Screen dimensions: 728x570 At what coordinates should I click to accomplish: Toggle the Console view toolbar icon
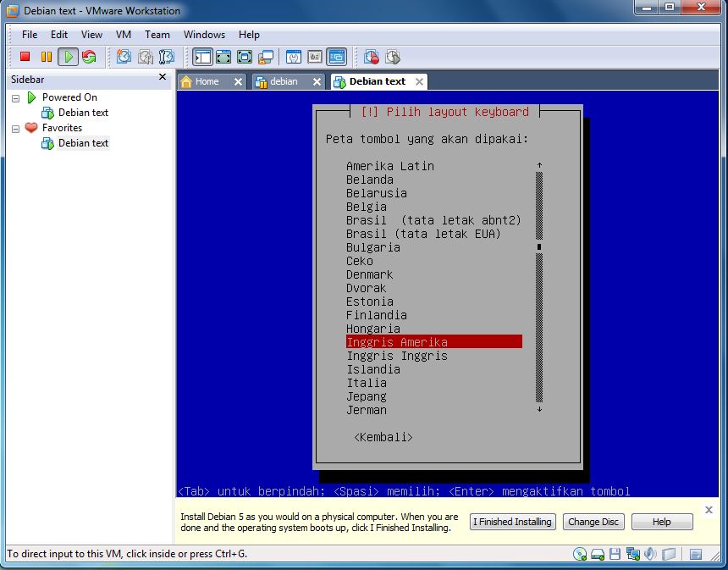click(337, 57)
